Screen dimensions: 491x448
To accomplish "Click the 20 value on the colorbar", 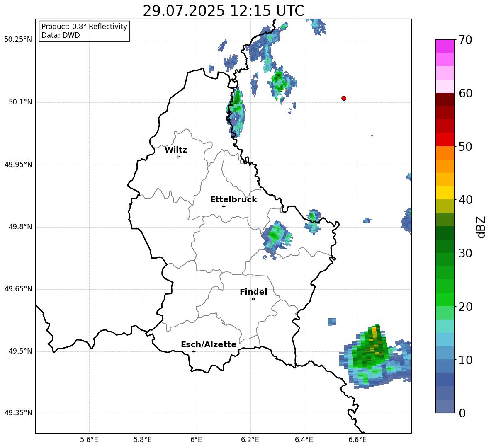I will point(465,307).
